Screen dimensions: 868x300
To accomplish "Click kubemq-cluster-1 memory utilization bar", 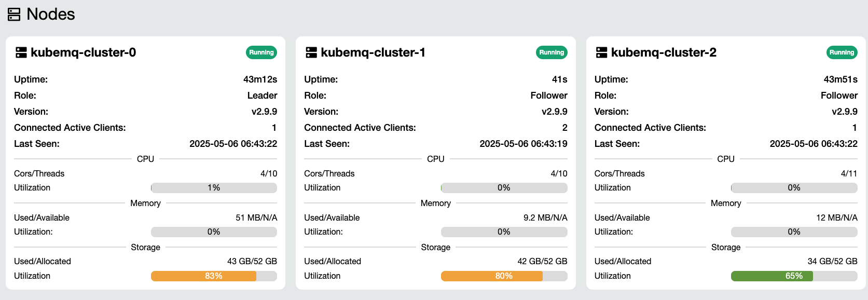I will pyautogui.click(x=504, y=232).
